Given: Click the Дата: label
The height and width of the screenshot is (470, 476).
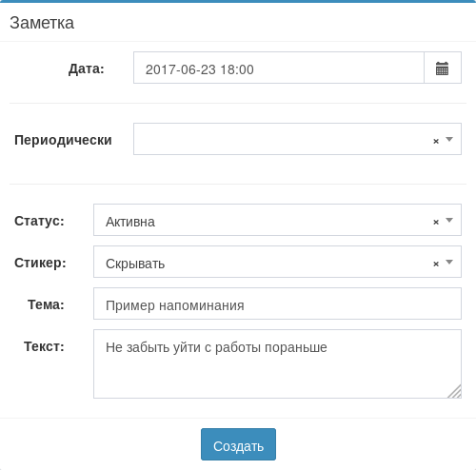Looking at the screenshot, I should [x=87, y=69].
